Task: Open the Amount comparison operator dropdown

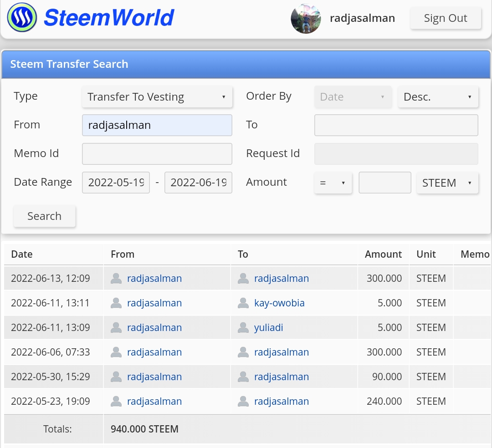Action: (333, 183)
